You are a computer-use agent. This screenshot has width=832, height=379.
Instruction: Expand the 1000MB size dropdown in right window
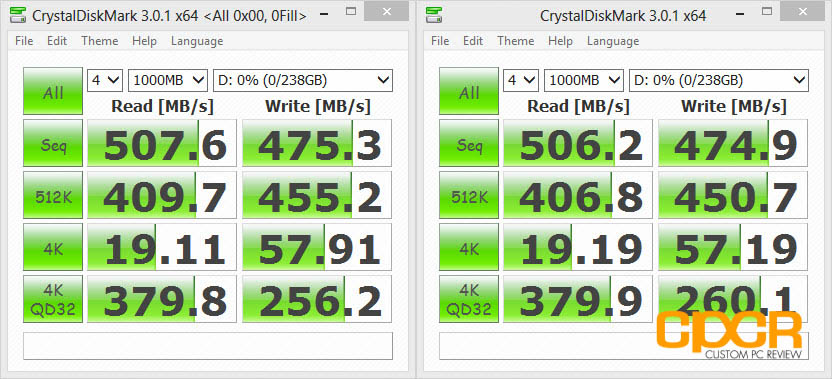coord(584,80)
